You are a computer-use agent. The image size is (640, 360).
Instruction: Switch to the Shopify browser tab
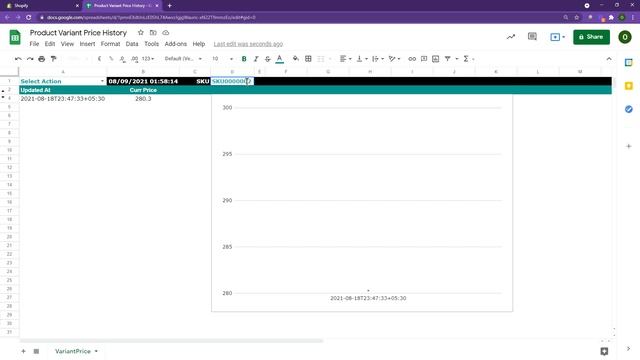click(41, 6)
